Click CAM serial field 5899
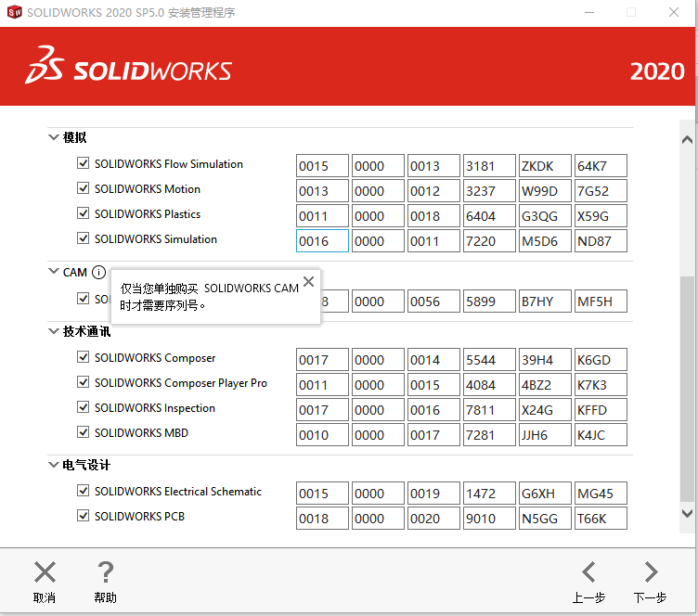The height and width of the screenshot is (616, 698). 490,302
